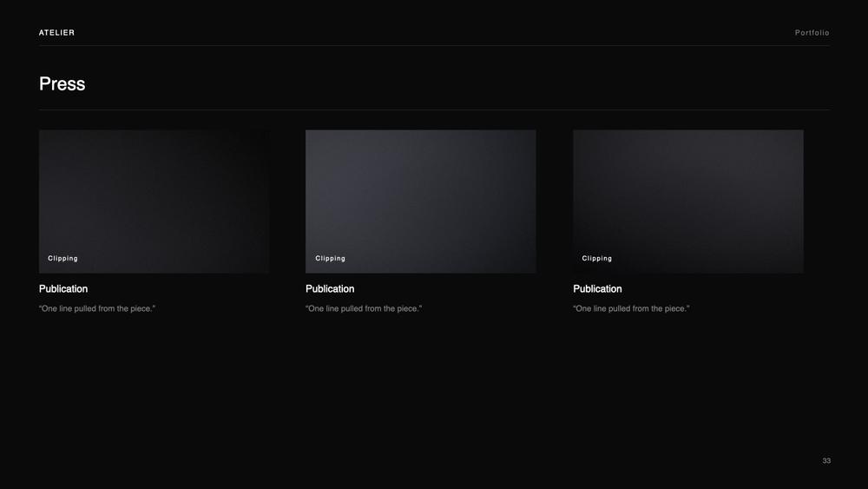Click the ATELIER logo text
The image size is (868, 489).
[56, 33]
